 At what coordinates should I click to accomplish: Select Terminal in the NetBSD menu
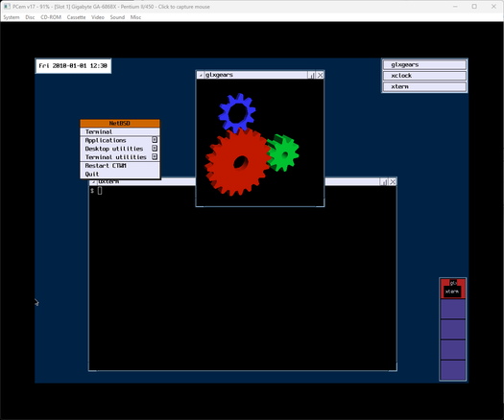(120, 131)
